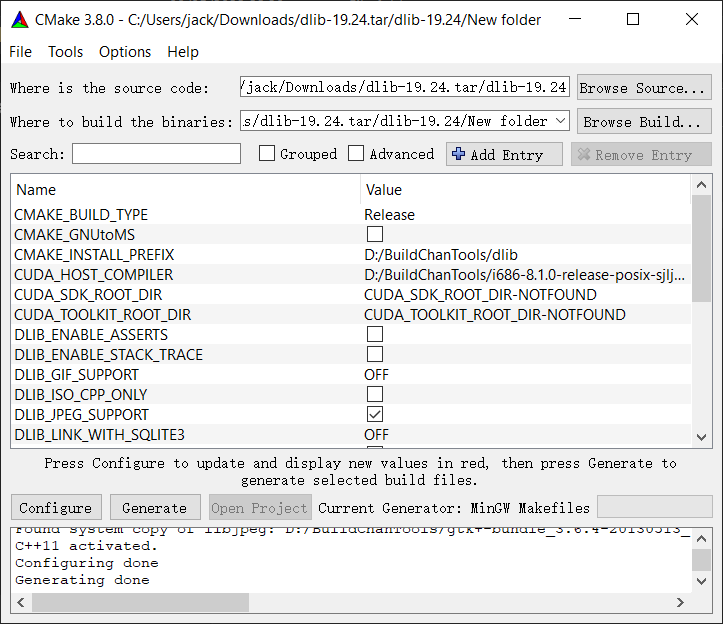Click the plus icon on Add Entry
Image resolution: width=723 pixels, height=624 pixels.
pos(459,154)
